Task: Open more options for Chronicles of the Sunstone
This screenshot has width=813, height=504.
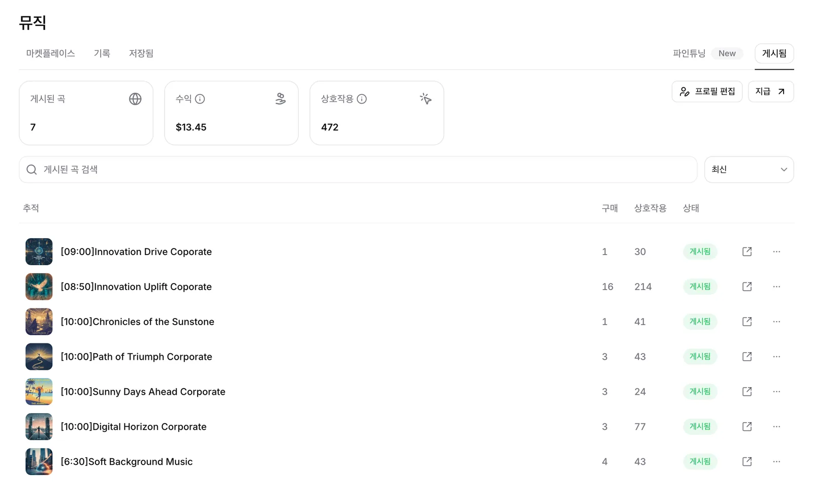Action: click(x=776, y=322)
